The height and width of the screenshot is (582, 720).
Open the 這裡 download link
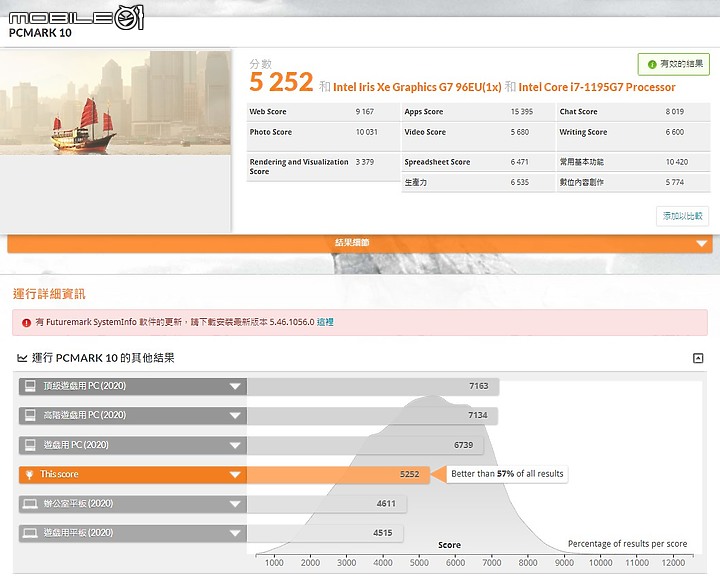(x=325, y=322)
